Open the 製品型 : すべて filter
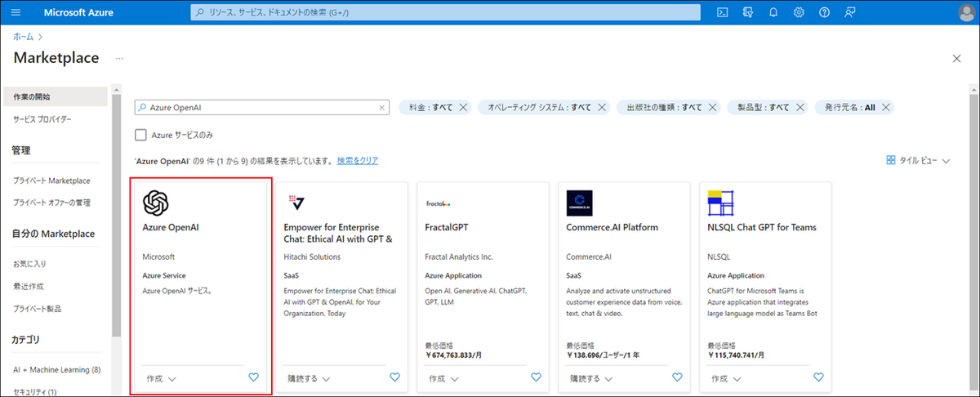The width and height of the screenshot is (980, 397). [763, 107]
